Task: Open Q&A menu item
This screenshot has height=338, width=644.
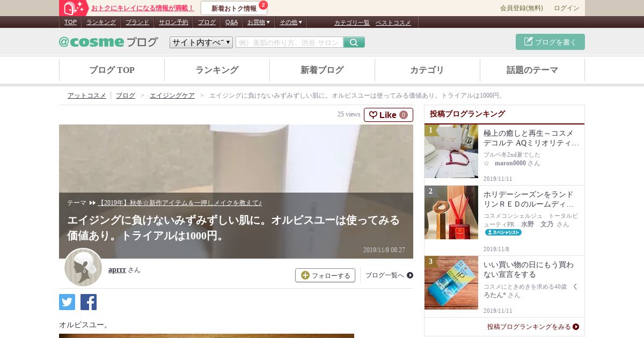Action: (x=231, y=22)
